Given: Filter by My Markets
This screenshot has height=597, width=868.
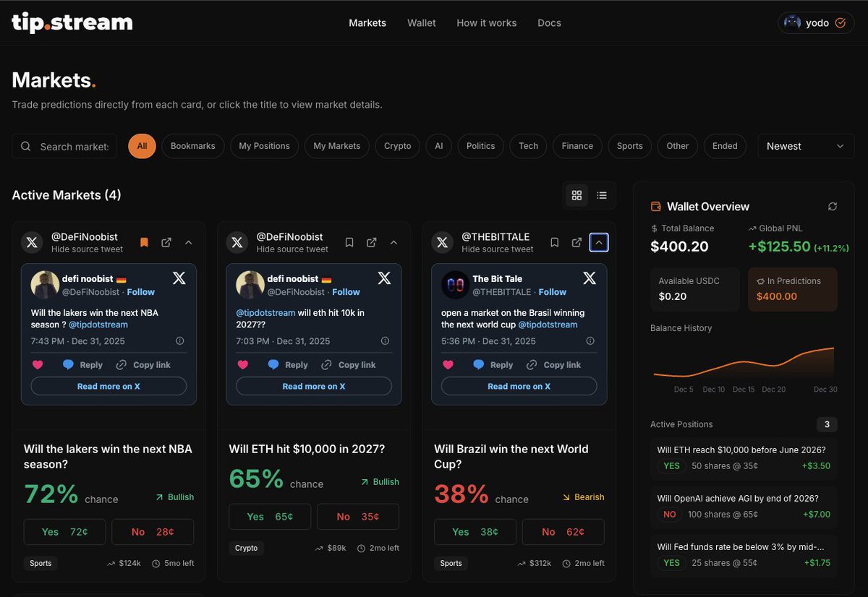Looking at the screenshot, I should 337,146.
